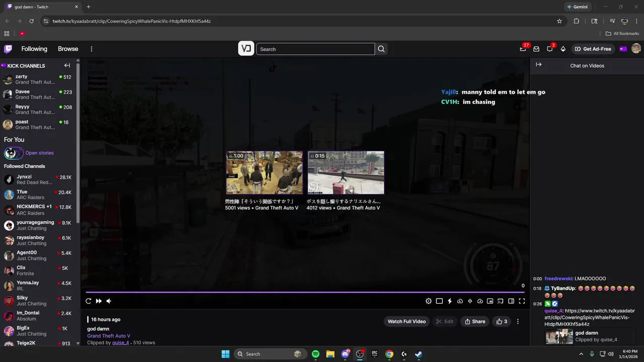The height and width of the screenshot is (362, 644).
Task: Click the lightning bolt player icon
Action: 450,301
